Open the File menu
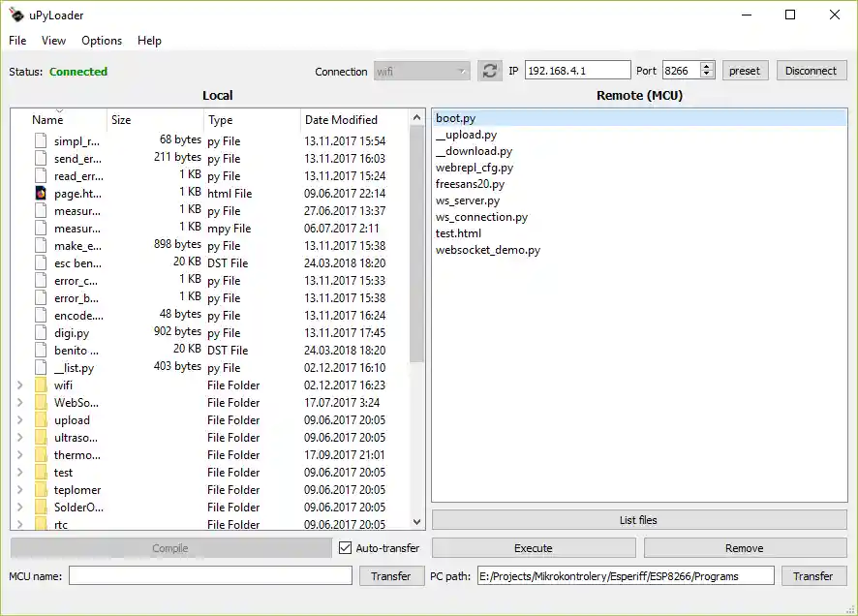The height and width of the screenshot is (616, 858). [17, 41]
